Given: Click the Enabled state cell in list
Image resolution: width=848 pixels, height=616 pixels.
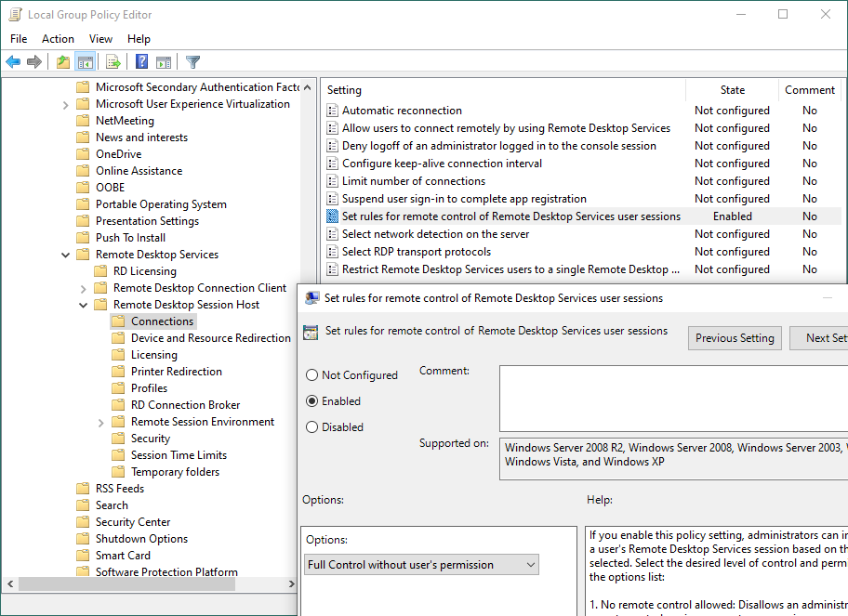Looking at the screenshot, I should click(x=733, y=216).
